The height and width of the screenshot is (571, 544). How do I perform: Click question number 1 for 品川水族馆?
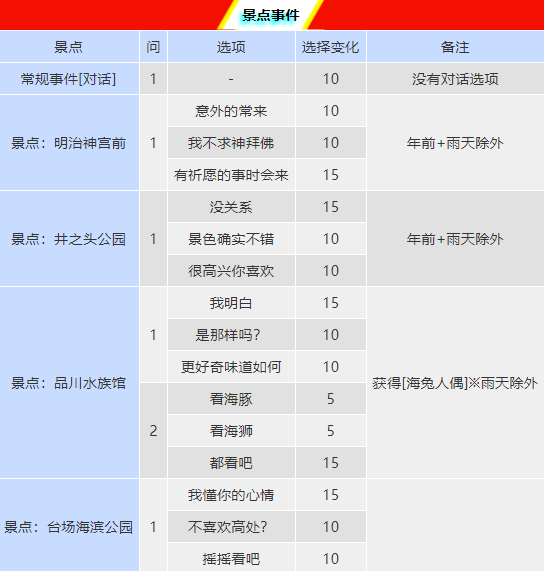[x=153, y=335]
